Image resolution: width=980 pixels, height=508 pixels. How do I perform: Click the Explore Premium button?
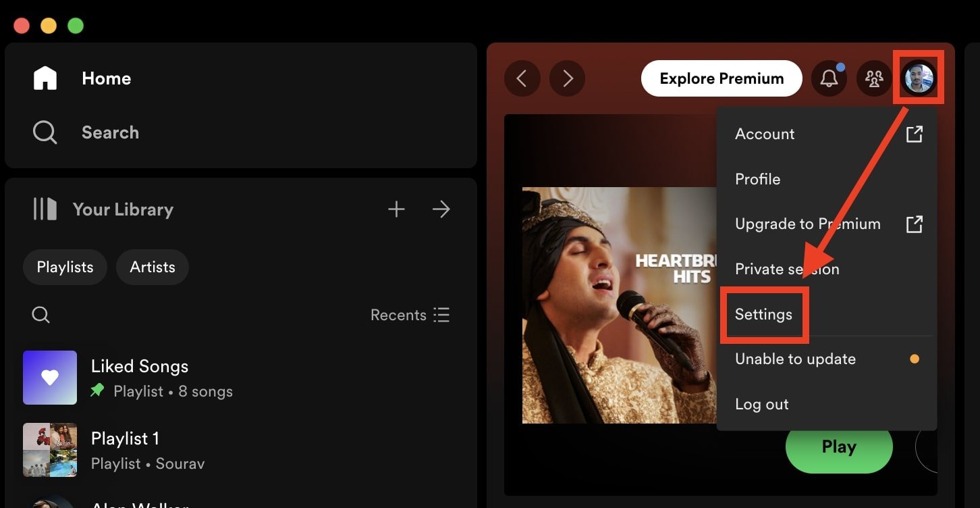(x=722, y=78)
